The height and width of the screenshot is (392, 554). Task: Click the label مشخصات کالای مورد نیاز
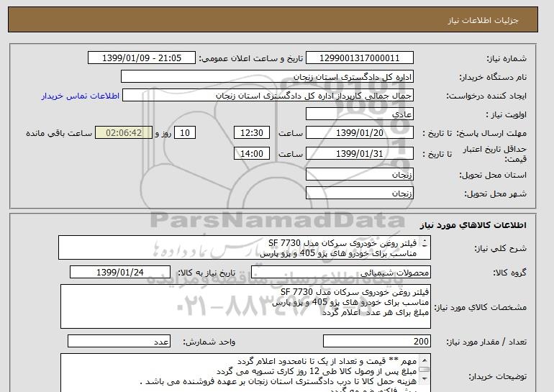click(x=481, y=307)
